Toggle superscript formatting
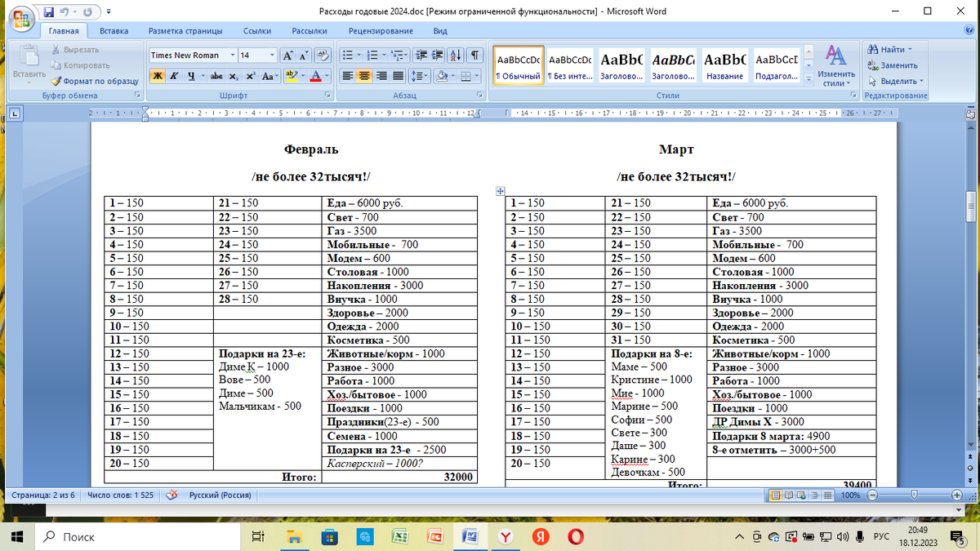980x551 pixels. coord(251,76)
